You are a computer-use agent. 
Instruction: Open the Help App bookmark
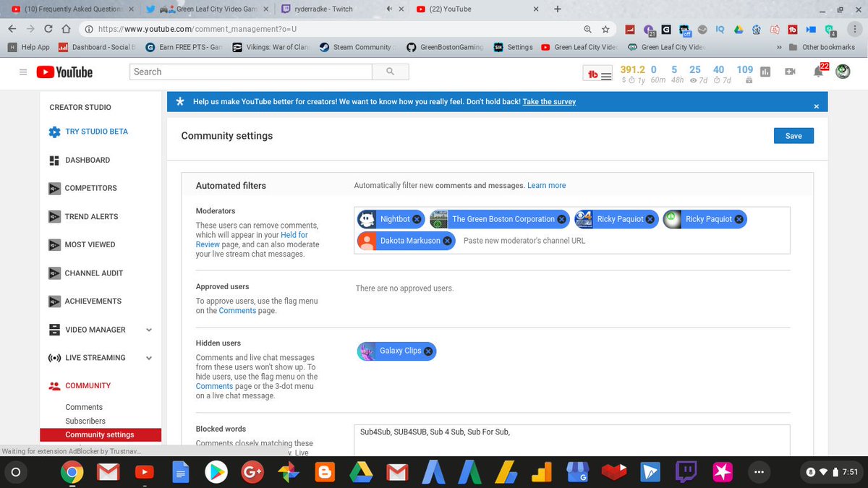point(29,47)
